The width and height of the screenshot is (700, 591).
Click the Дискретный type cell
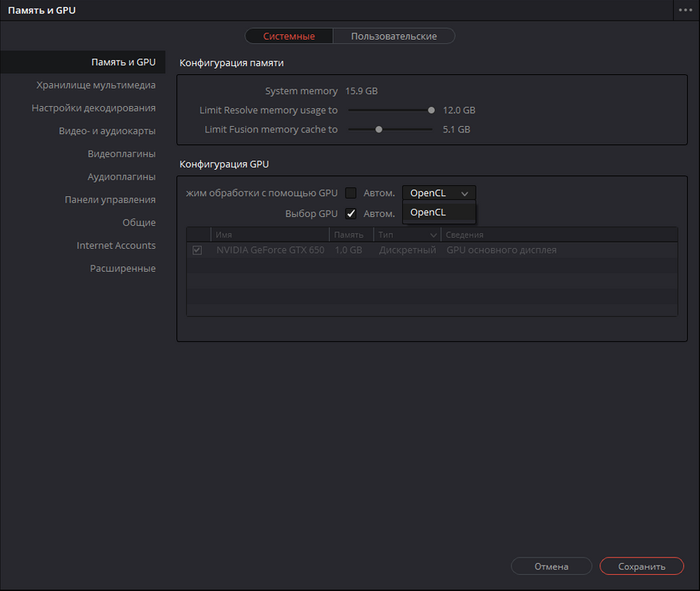408,250
